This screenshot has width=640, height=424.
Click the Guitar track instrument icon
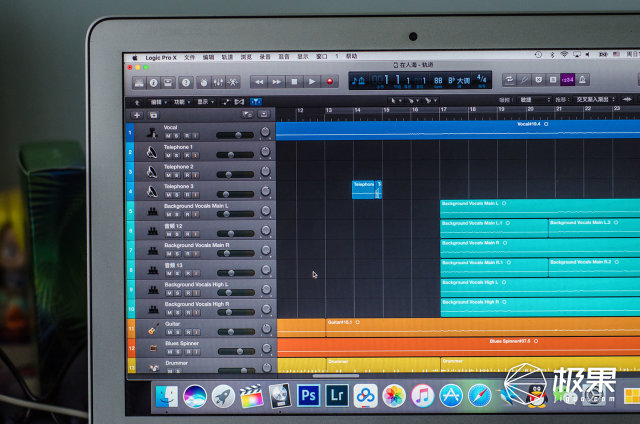(x=153, y=329)
